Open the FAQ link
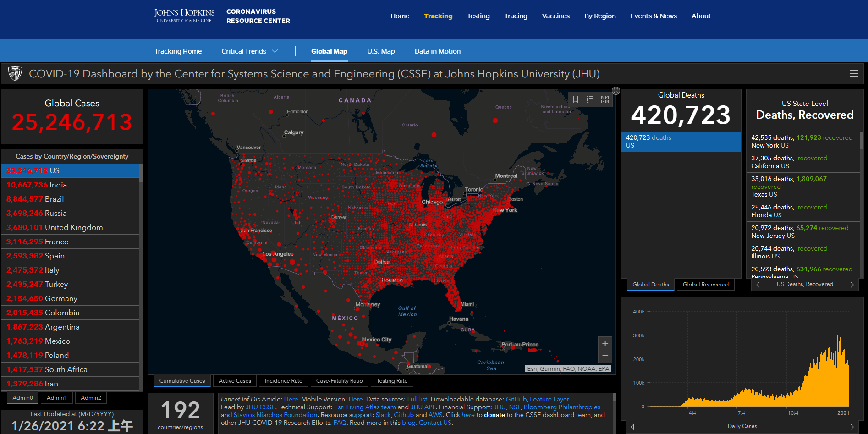This screenshot has height=434, width=868. 340,423
